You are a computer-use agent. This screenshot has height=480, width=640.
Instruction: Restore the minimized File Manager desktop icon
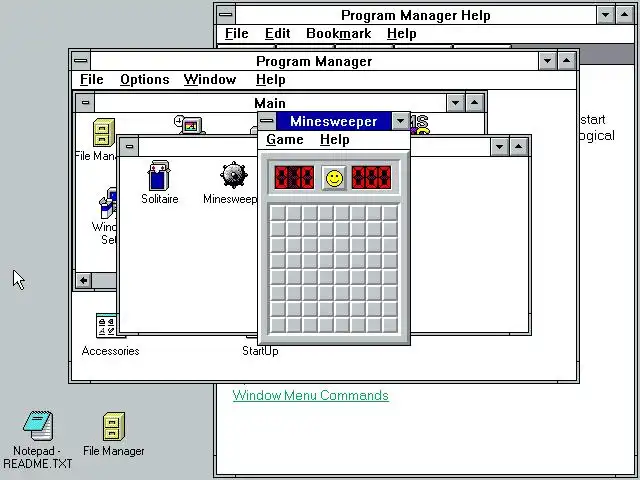click(113, 427)
